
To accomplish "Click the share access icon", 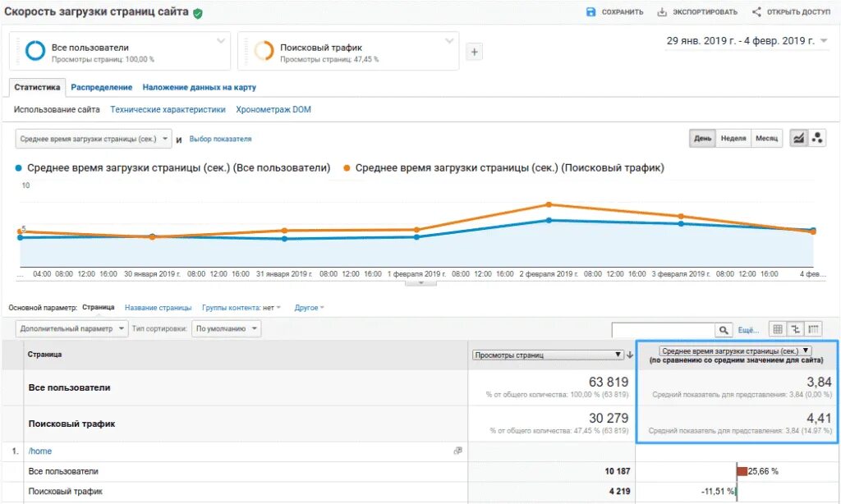I will click(x=756, y=11).
